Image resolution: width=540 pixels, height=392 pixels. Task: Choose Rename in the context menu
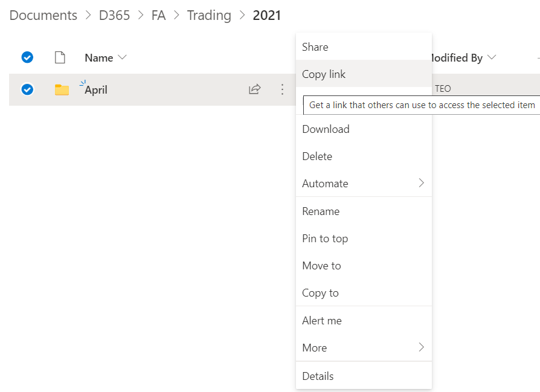click(364, 211)
